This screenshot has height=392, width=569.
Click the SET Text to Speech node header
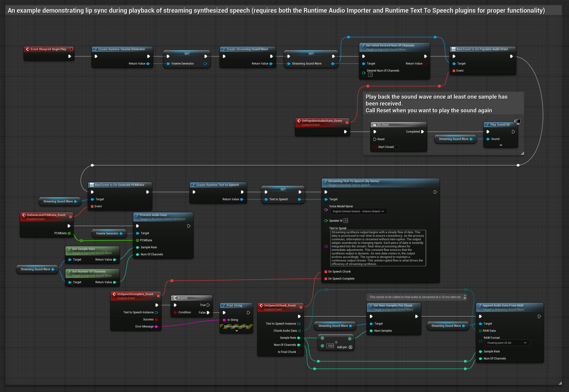click(283, 189)
